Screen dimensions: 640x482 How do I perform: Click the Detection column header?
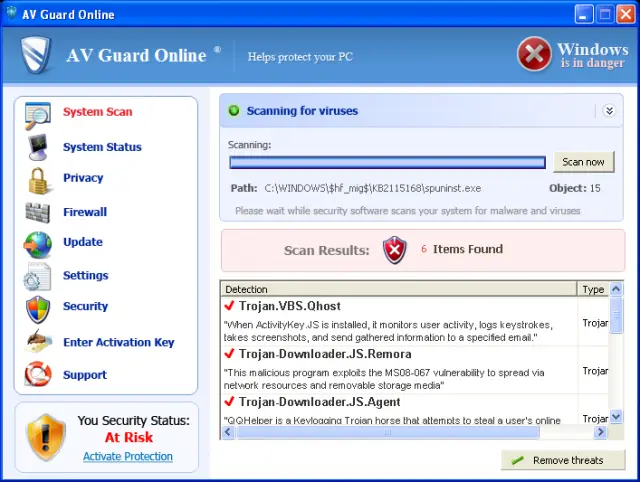click(398, 289)
